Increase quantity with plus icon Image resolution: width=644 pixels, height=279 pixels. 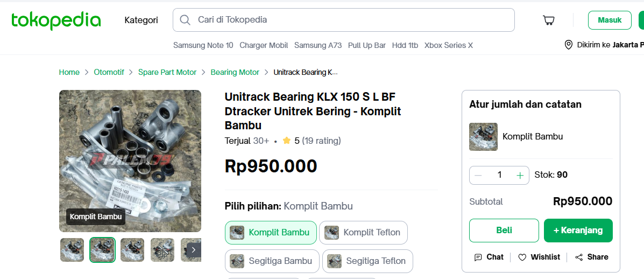point(520,175)
